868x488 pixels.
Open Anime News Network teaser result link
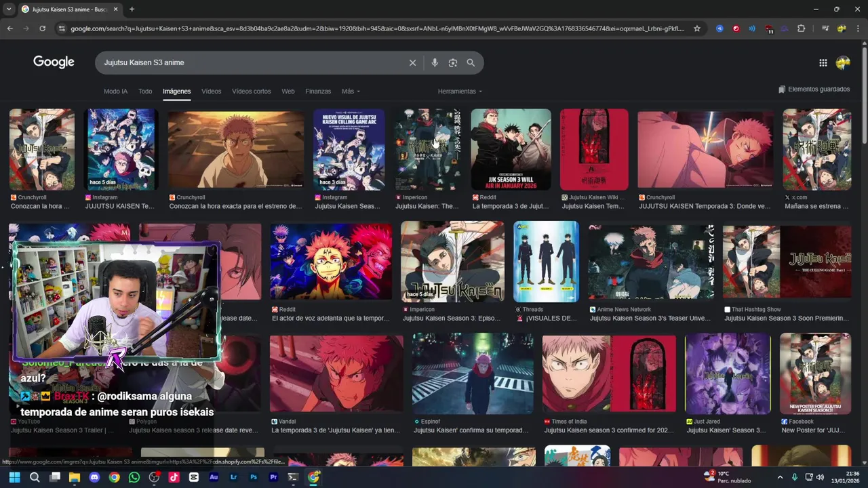pos(650,318)
